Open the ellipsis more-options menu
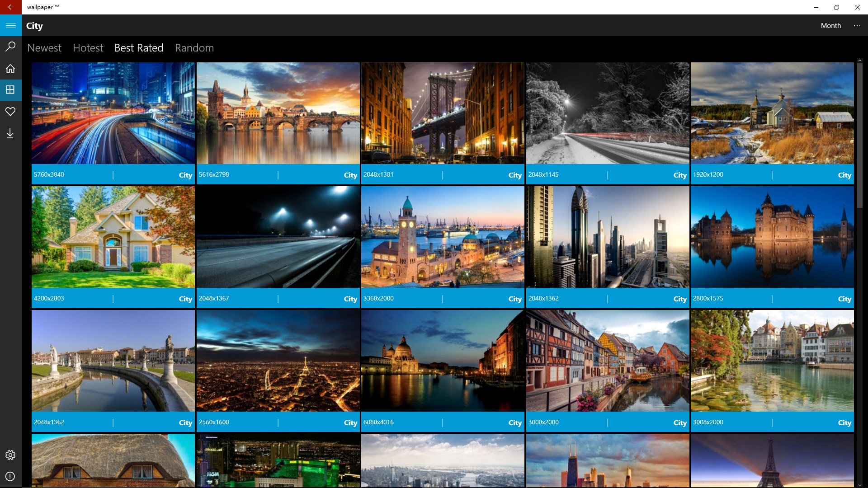Image resolution: width=868 pixels, height=488 pixels. coord(857,26)
